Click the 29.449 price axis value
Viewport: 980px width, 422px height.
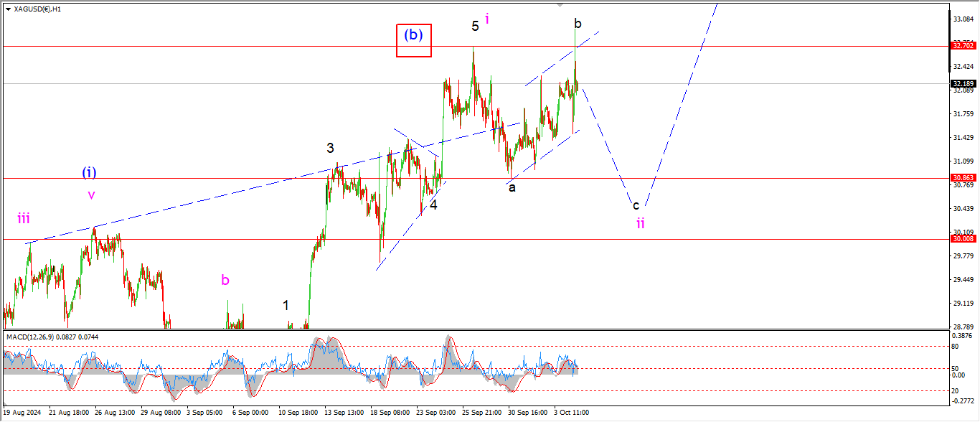(x=962, y=280)
